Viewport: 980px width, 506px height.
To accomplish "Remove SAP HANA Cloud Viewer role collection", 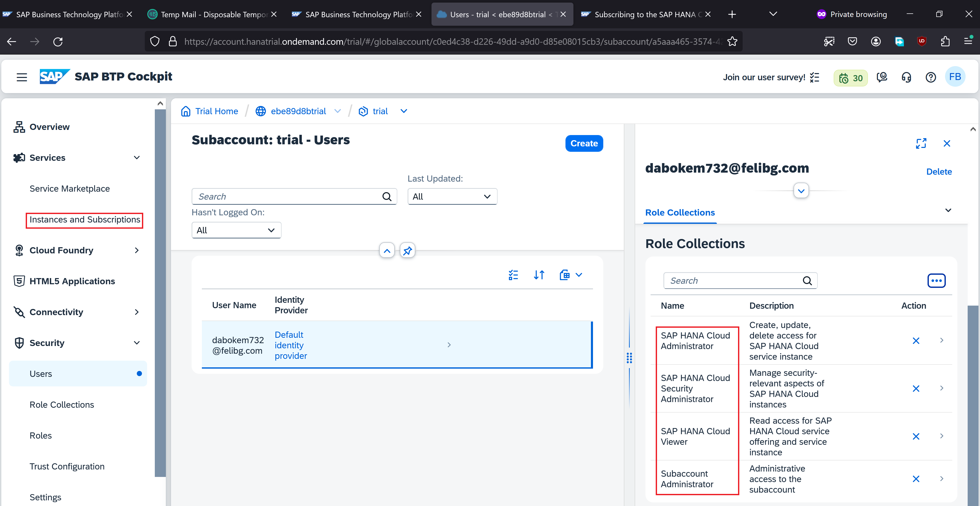I will [916, 436].
